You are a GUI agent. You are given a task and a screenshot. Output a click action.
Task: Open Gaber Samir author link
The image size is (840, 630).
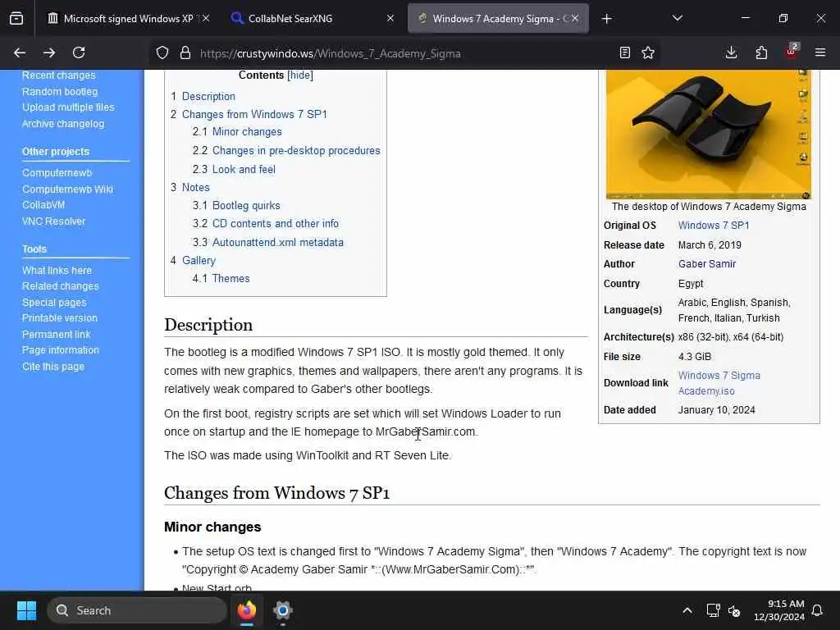[707, 264]
